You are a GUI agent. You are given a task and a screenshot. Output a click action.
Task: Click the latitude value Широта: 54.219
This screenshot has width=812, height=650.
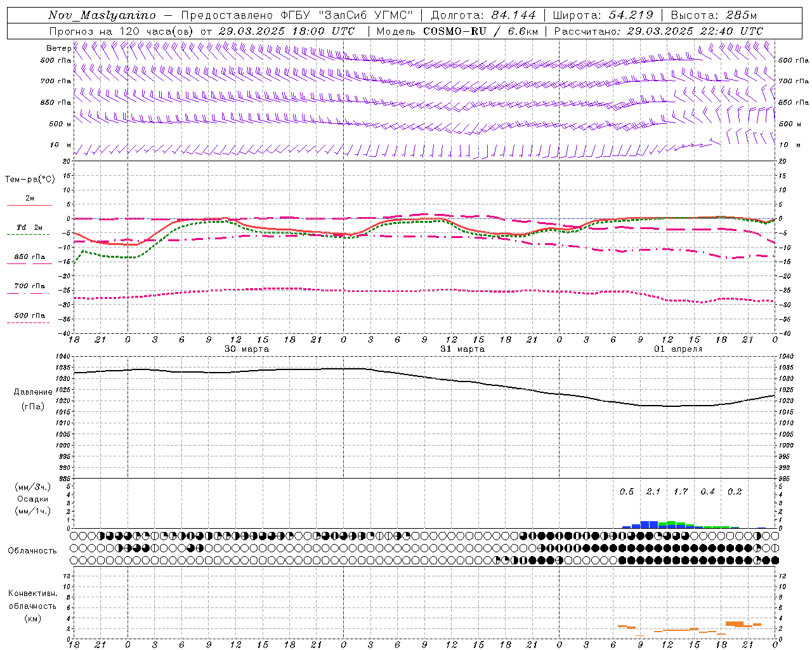pyautogui.click(x=602, y=15)
